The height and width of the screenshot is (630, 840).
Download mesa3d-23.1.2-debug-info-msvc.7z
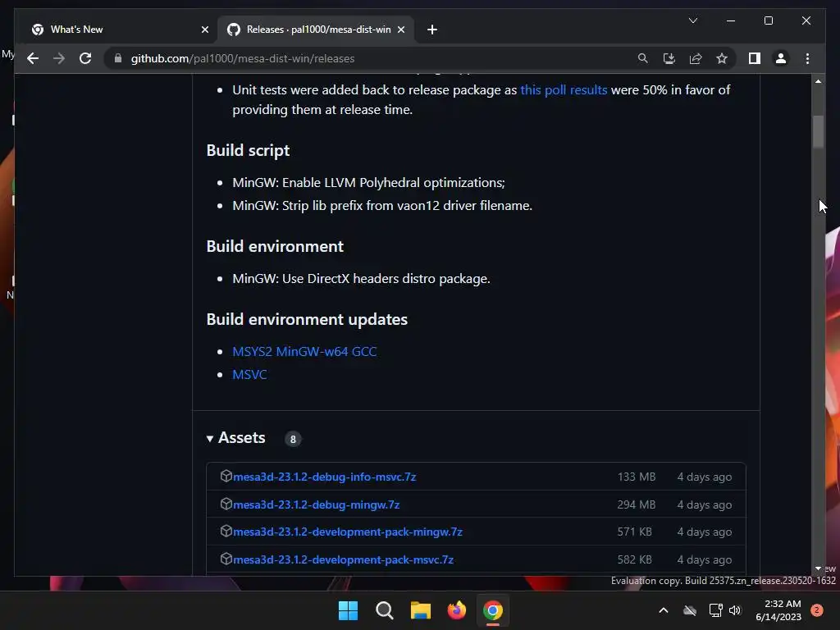tap(324, 477)
